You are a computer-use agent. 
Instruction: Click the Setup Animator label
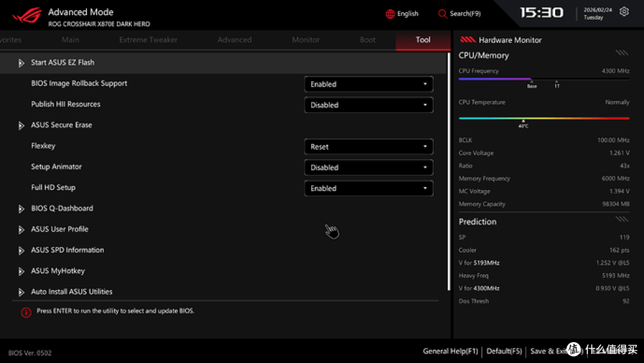tap(56, 167)
